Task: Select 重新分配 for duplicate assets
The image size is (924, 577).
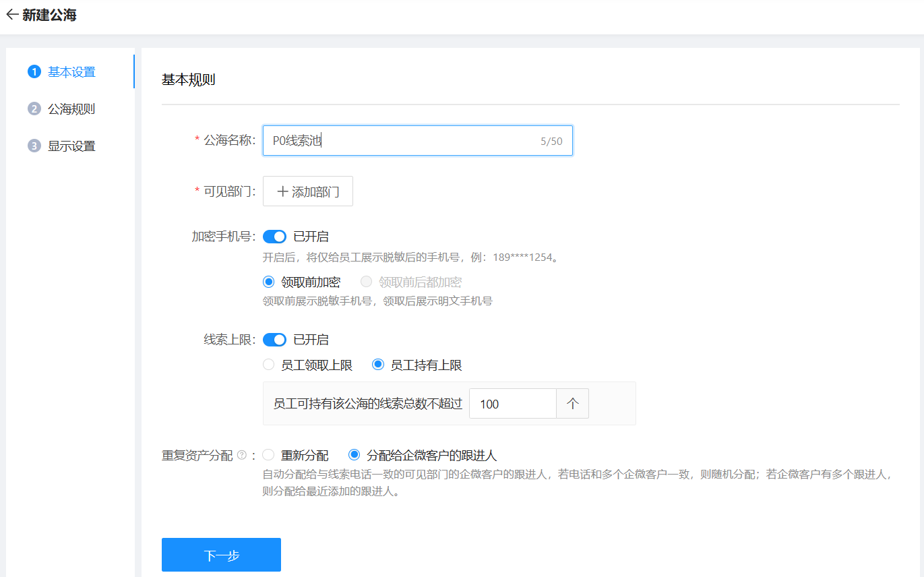Action: point(269,456)
